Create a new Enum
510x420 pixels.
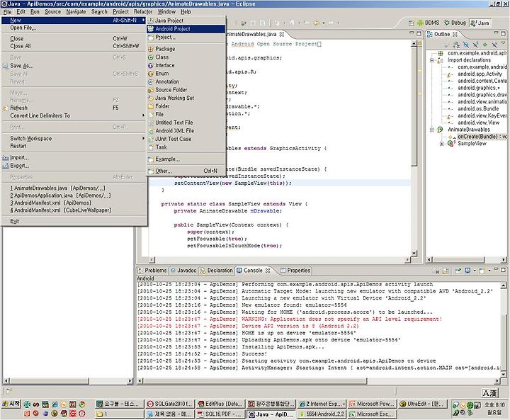(x=186, y=73)
